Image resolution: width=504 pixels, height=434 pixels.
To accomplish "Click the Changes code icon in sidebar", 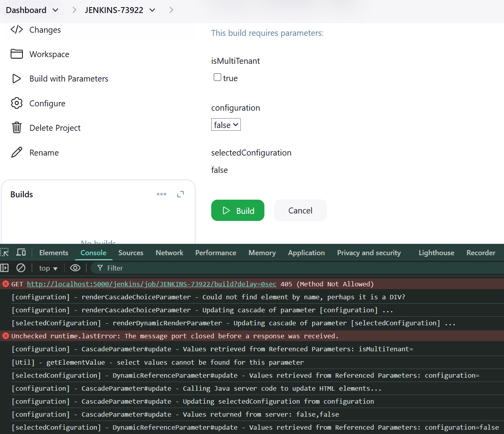I will (17, 30).
